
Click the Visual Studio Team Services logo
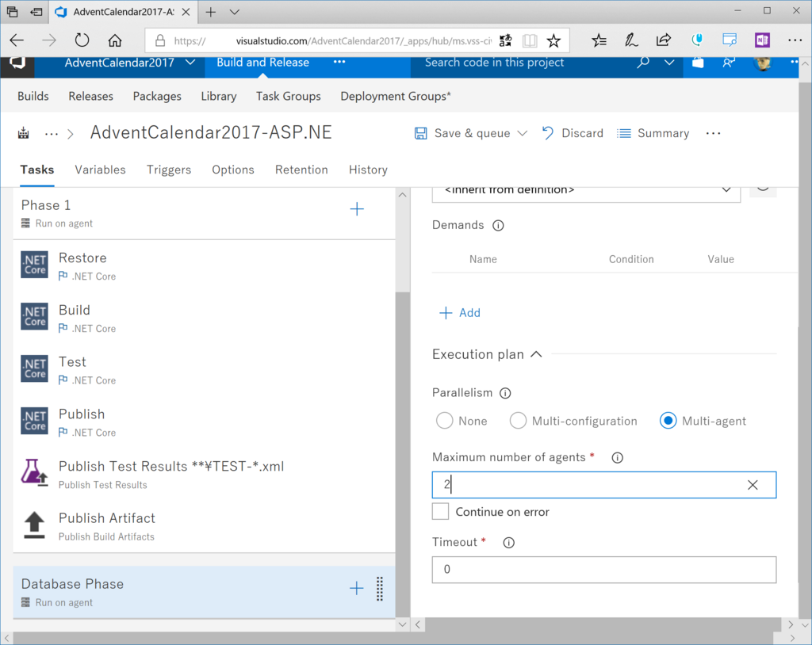(x=17, y=63)
